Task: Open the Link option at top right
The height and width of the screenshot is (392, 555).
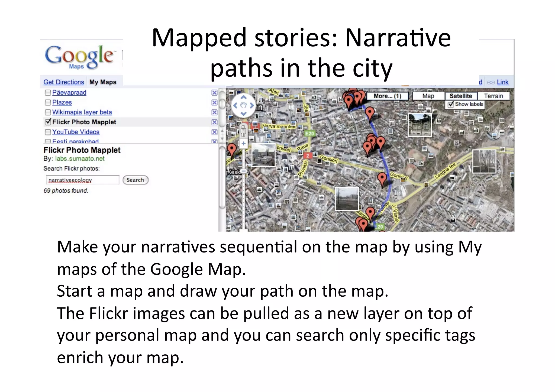Action: point(502,82)
